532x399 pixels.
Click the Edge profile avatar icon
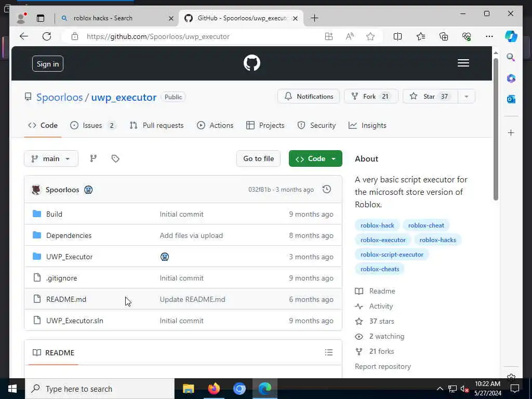[21, 18]
